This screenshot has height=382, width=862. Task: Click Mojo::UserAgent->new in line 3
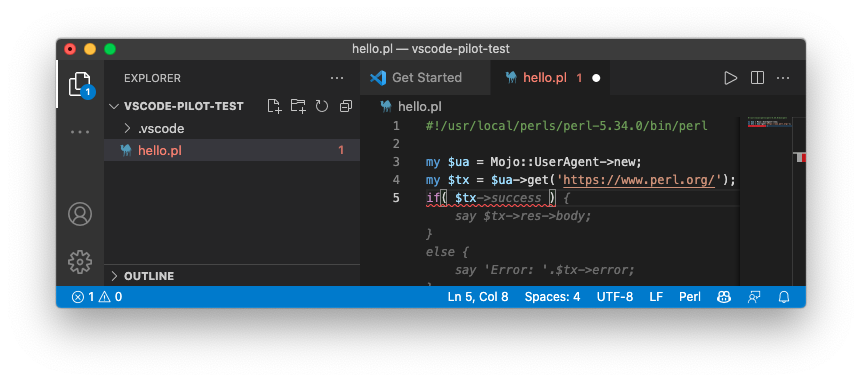click(x=563, y=162)
